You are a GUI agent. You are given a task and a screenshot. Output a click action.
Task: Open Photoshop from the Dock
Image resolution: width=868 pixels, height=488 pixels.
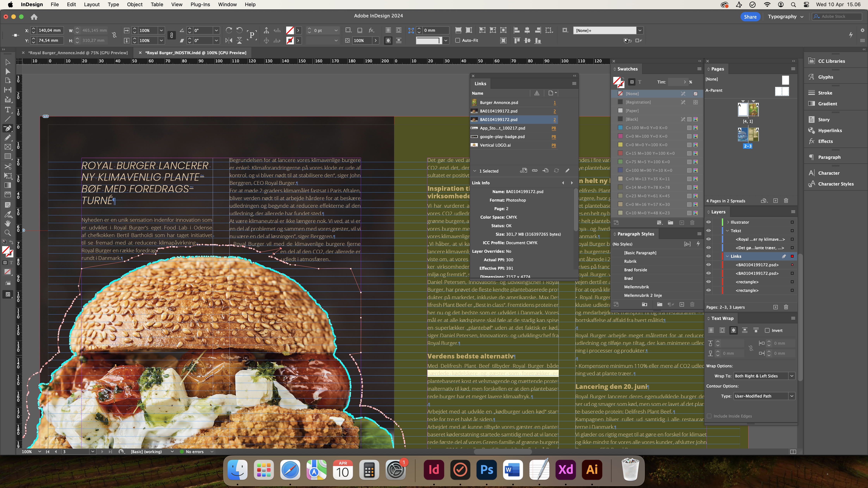tap(487, 469)
